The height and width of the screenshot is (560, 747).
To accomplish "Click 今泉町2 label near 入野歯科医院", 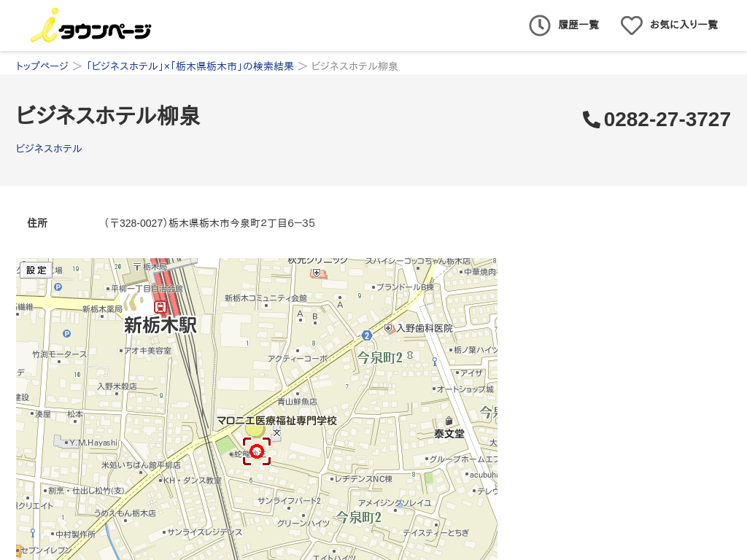I will [379, 357].
